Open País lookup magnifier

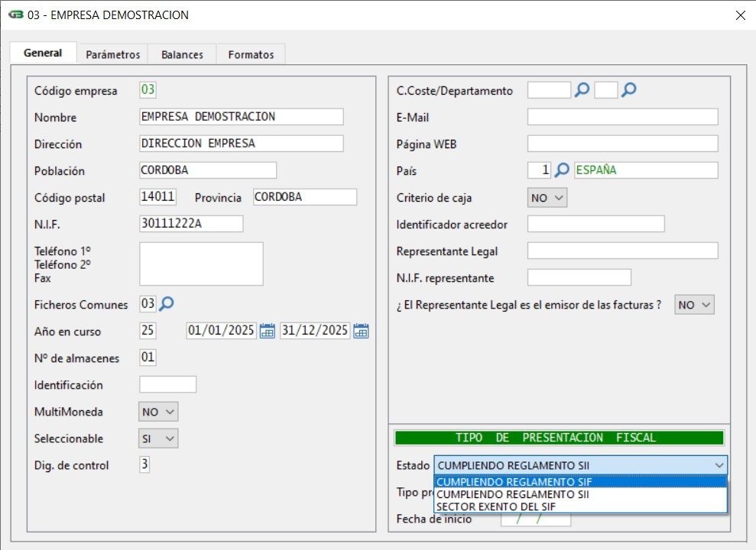pos(562,170)
